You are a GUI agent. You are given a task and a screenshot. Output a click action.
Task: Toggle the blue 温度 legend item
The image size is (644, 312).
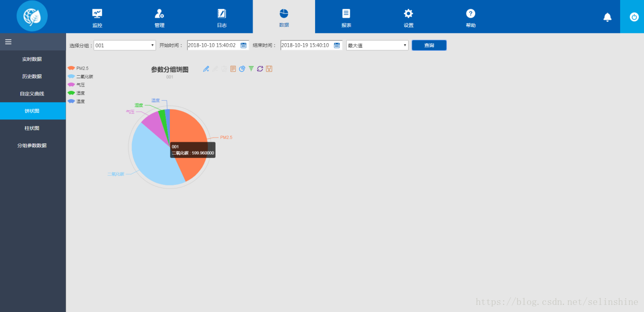(x=76, y=102)
